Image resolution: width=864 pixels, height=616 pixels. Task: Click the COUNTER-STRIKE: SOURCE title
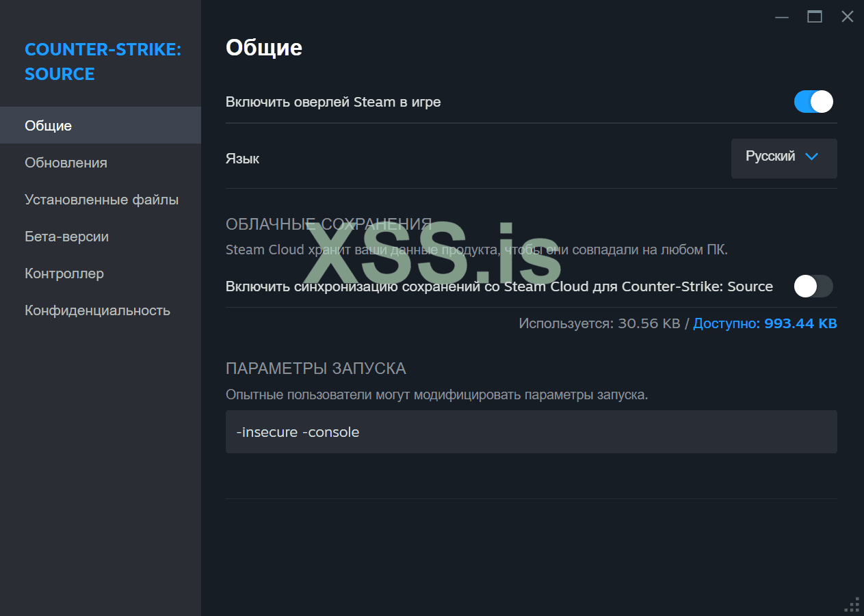pos(103,62)
